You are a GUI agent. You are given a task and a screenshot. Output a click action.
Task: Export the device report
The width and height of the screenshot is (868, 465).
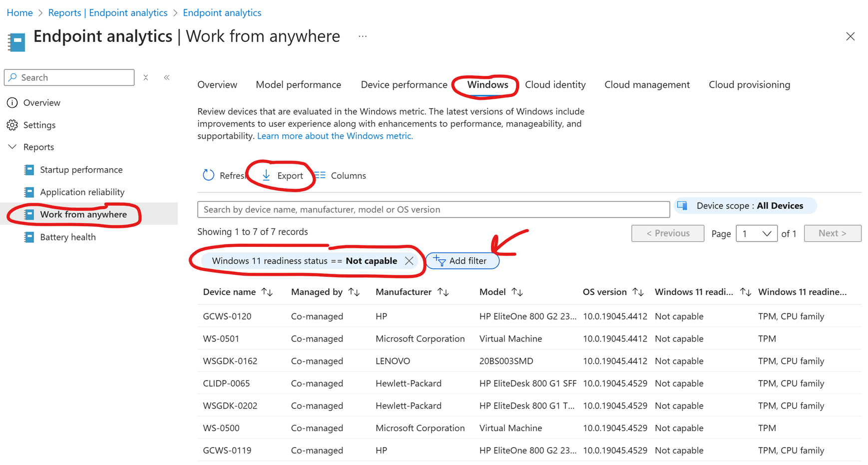click(283, 176)
